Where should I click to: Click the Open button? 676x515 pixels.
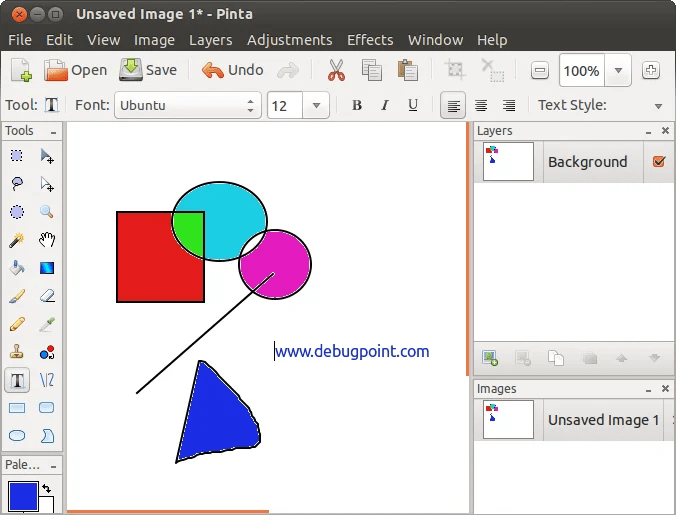76,70
